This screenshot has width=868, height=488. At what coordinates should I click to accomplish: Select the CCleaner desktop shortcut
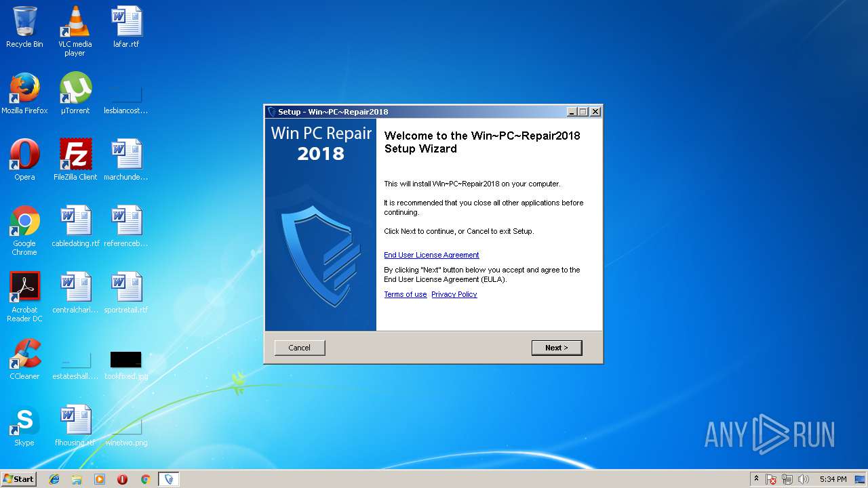coord(24,359)
